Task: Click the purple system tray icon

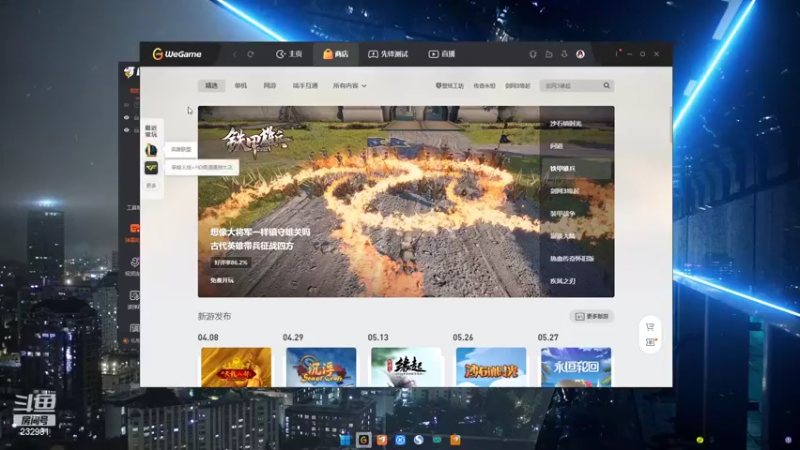Action: [789, 440]
